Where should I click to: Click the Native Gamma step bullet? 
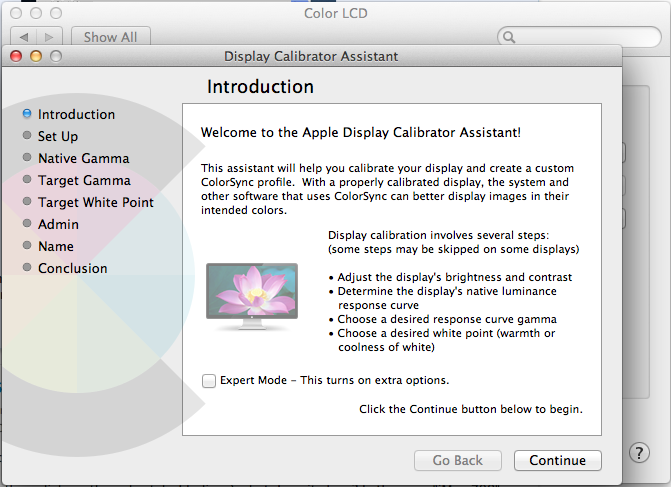click(x=26, y=158)
